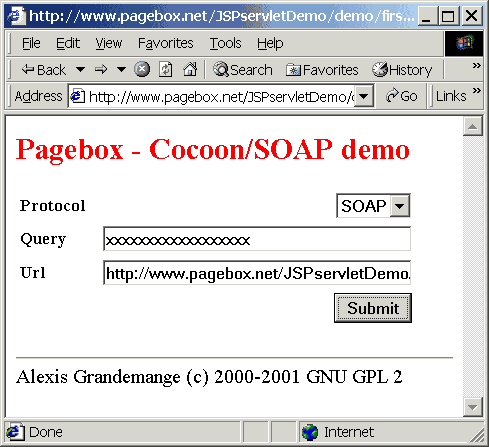Click the Done status bar page icon
The image size is (489, 447).
15,432
